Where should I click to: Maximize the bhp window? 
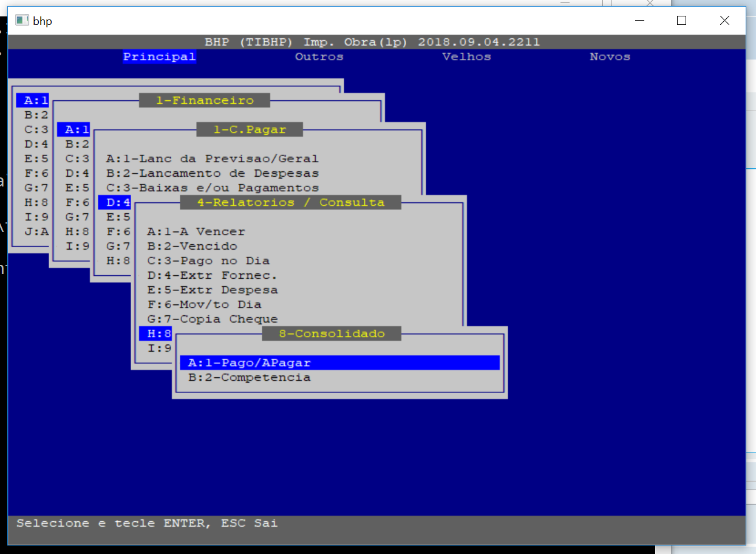(681, 21)
